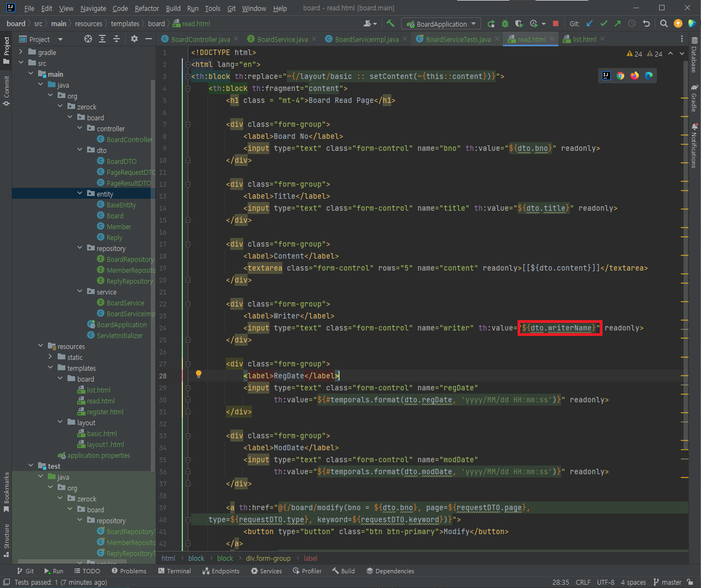Open IDE updates orange icon
Image resolution: width=701 pixels, height=588 pixels.
coord(678,23)
